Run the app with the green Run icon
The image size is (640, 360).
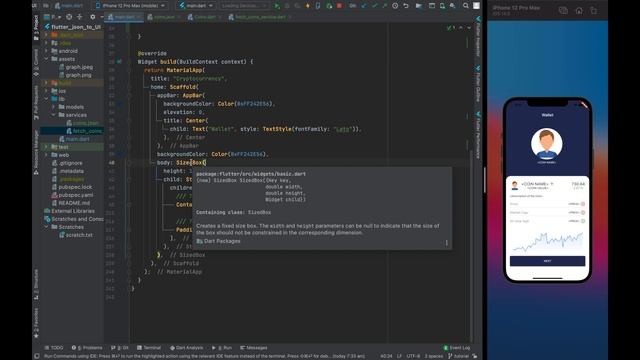(277, 6)
